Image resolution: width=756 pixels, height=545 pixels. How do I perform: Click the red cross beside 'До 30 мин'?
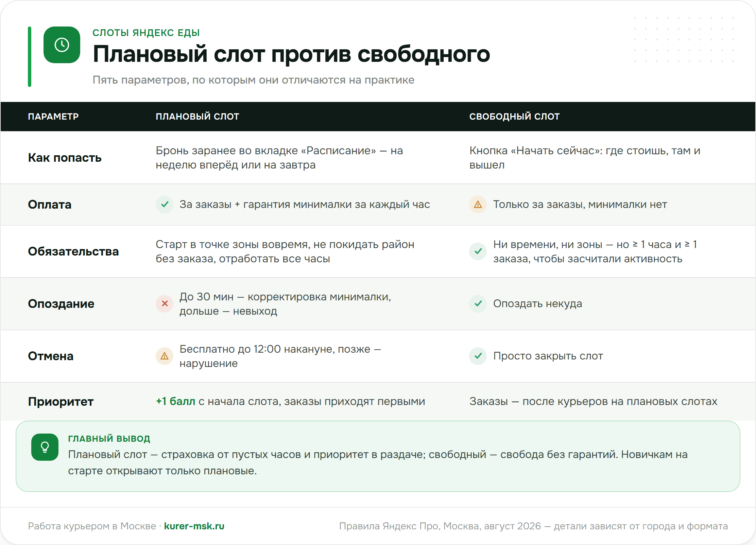pos(165,304)
